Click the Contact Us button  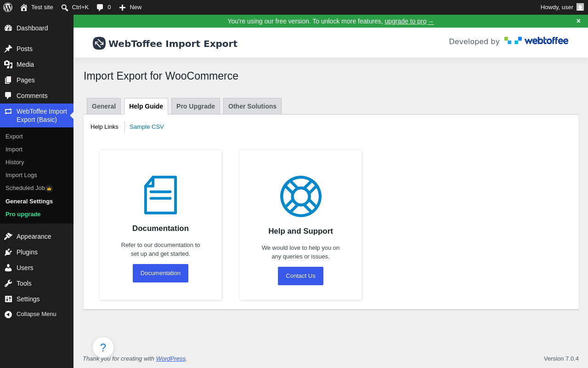click(x=300, y=276)
